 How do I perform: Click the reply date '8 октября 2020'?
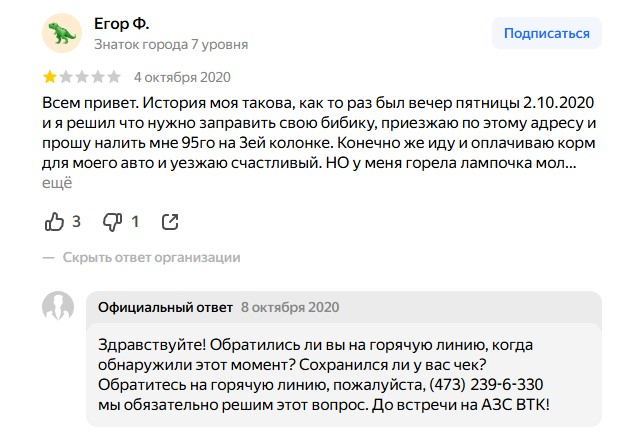click(290, 306)
